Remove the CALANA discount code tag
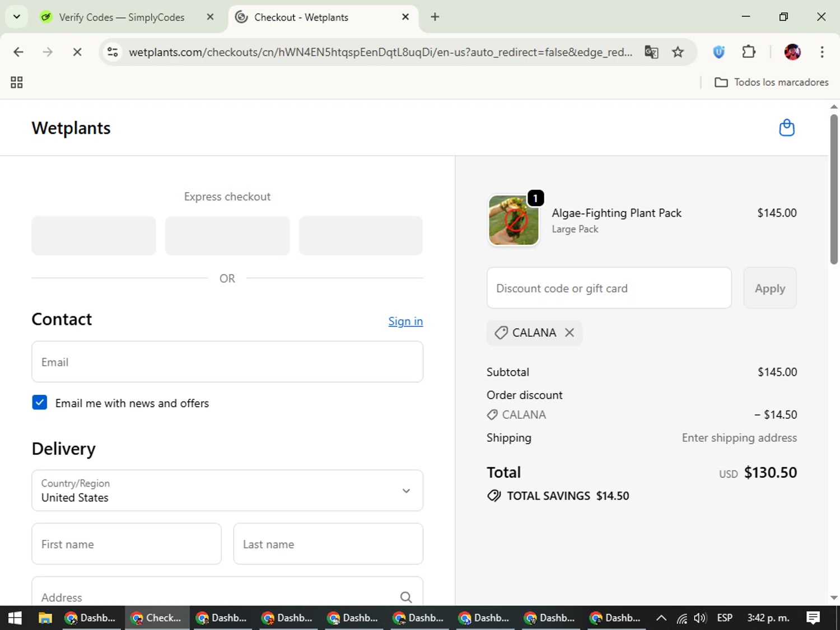Viewport: 840px width, 630px height. coord(570,333)
